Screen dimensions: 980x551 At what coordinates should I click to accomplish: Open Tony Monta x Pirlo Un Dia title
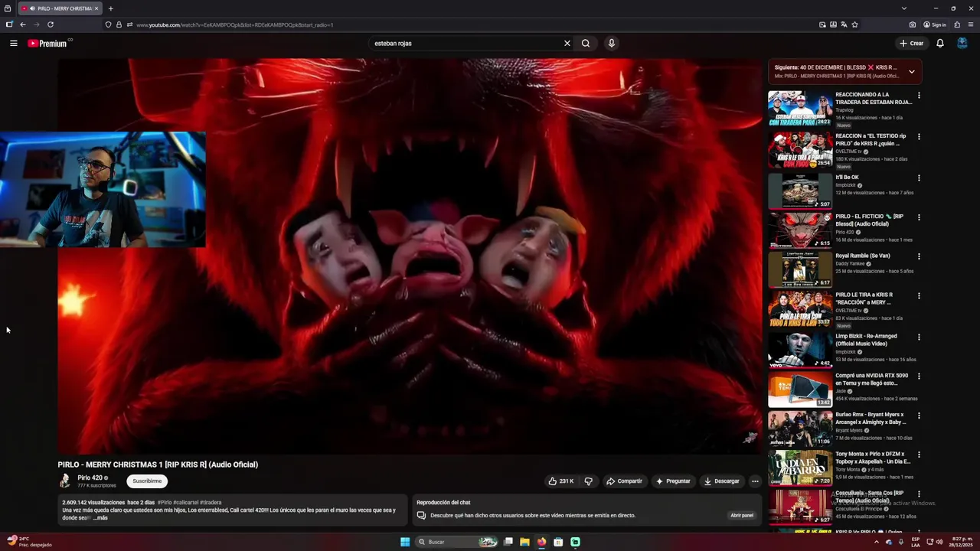click(873, 458)
